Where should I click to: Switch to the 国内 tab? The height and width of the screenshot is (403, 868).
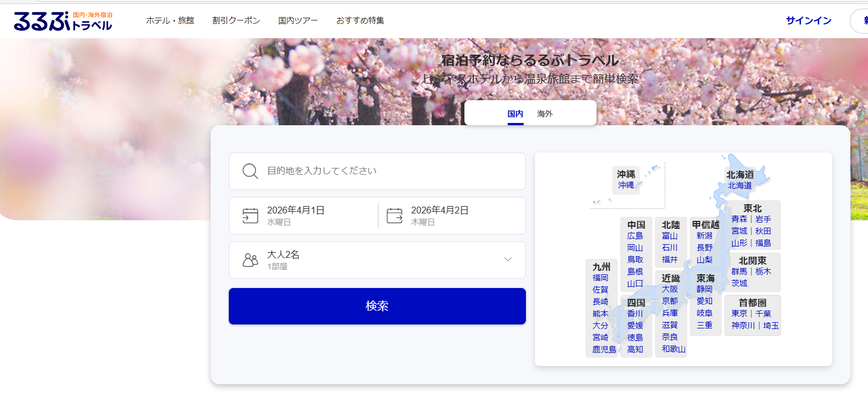[515, 114]
